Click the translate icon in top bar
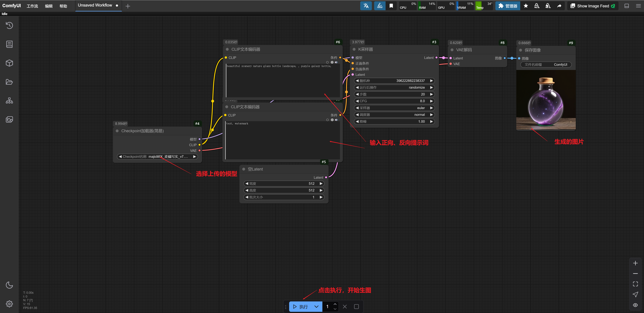Viewport: 644px width, 313px height. pyautogui.click(x=366, y=6)
